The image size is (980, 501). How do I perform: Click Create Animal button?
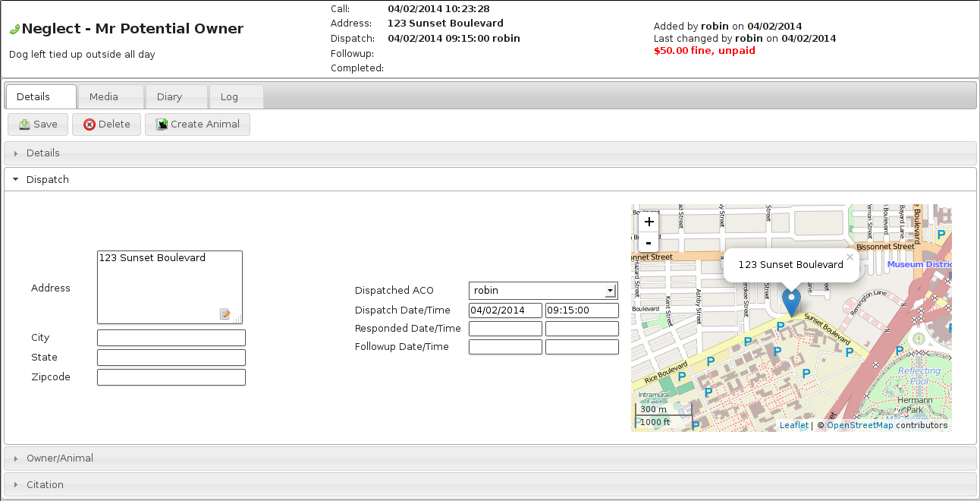click(x=197, y=124)
